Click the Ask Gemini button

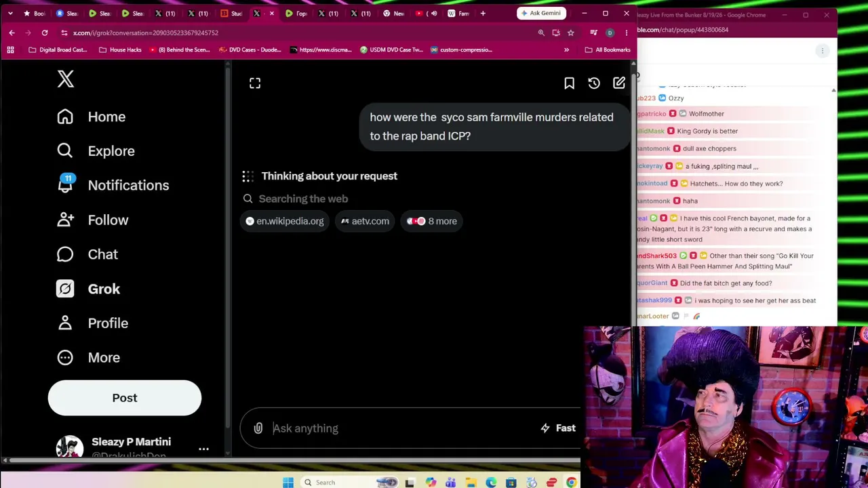pos(540,14)
